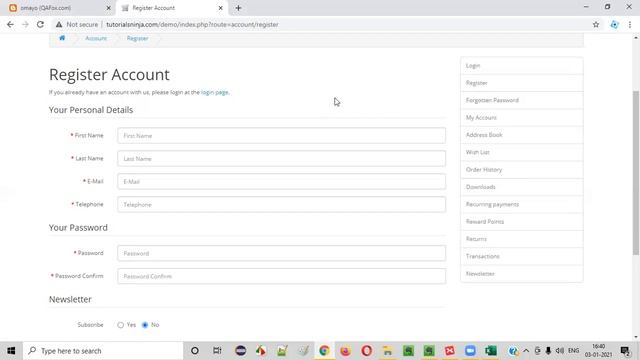Viewport: 640px width, 360px height.
Task: Open Reward Points in sidebar
Action: (522, 222)
